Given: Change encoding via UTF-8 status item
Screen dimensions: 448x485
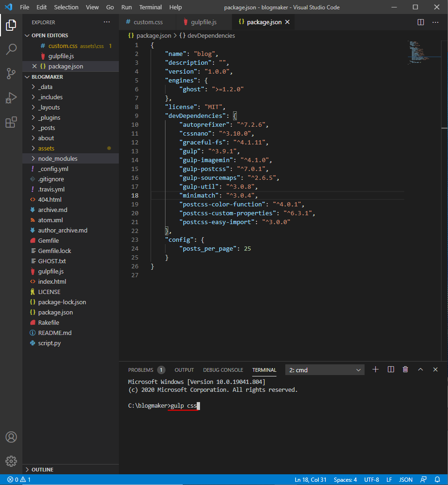Looking at the screenshot, I should 372,479.
